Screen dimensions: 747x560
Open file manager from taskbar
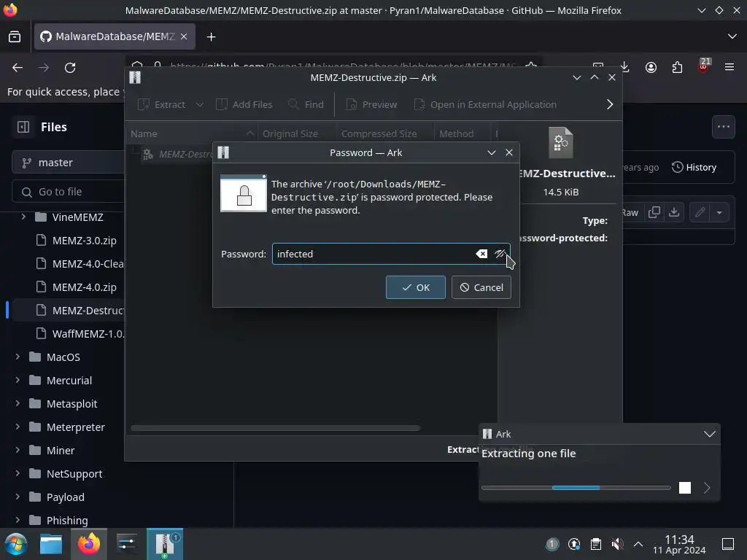pos(51,544)
